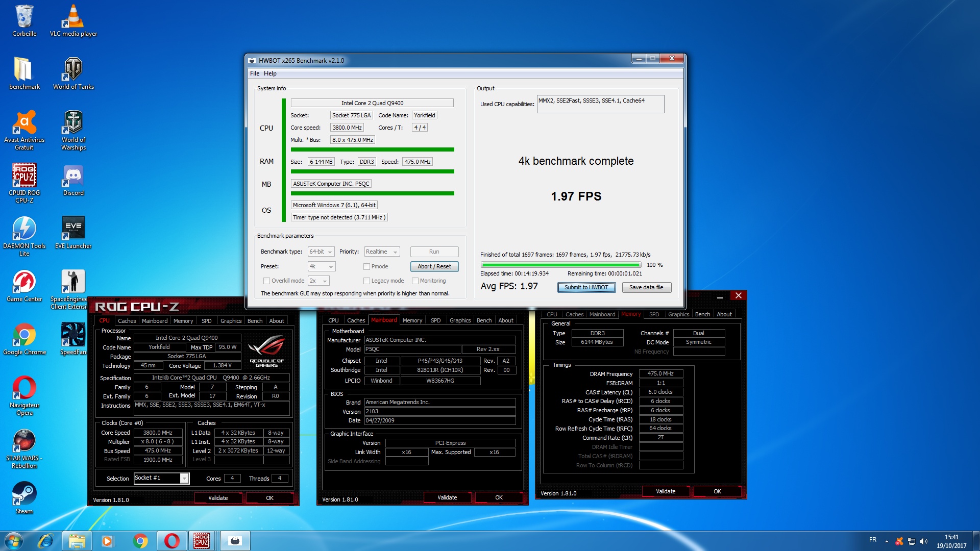Open the Priority Realtime dropdown
980x551 pixels.
coord(382,252)
